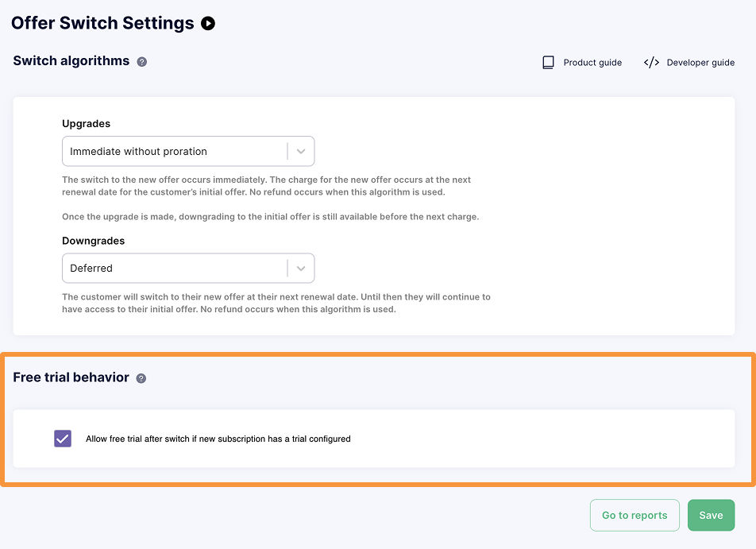Expand the Upgrades dropdown chevron arrow
Image resolution: width=756 pixels, height=549 pixels.
tap(301, 152)
